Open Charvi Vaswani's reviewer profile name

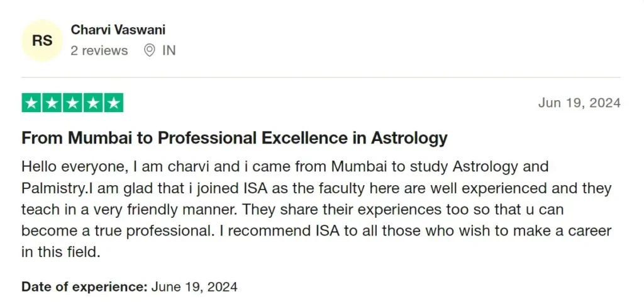[x=118, y=30]
